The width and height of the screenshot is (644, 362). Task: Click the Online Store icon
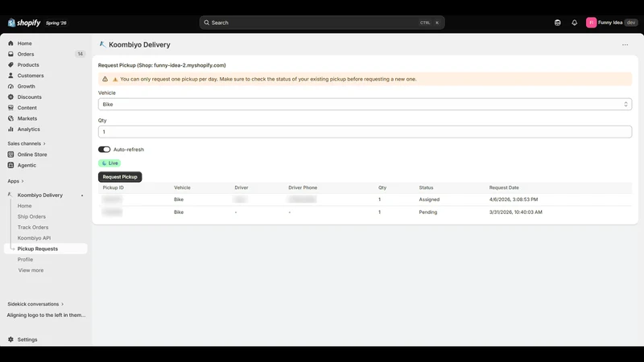click(10, 154)
